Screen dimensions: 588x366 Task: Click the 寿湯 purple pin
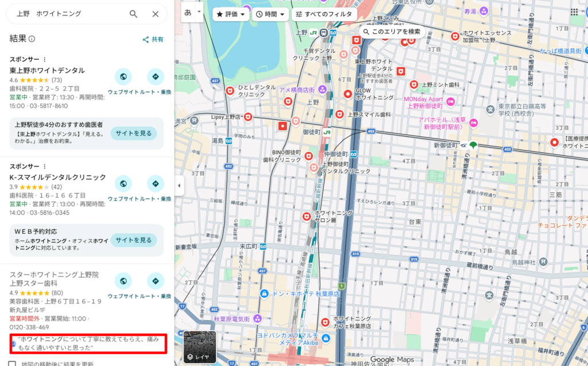pos(483,11)
